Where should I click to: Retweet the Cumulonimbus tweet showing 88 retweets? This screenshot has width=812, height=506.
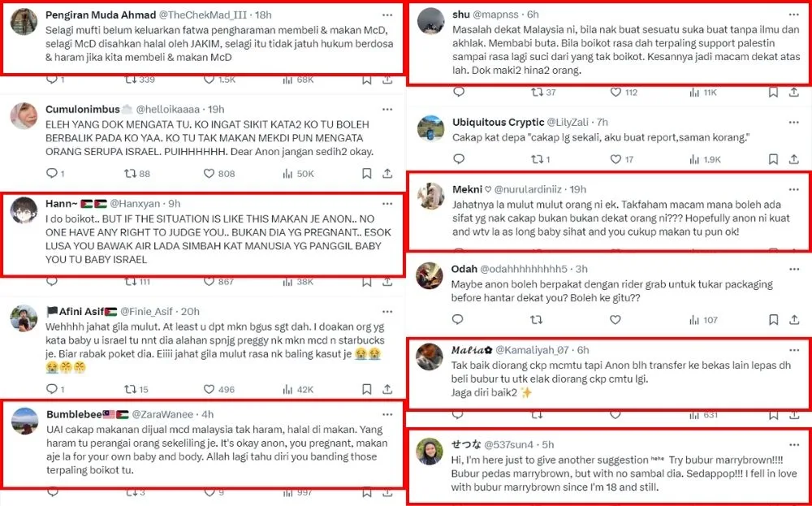point(137,174)
